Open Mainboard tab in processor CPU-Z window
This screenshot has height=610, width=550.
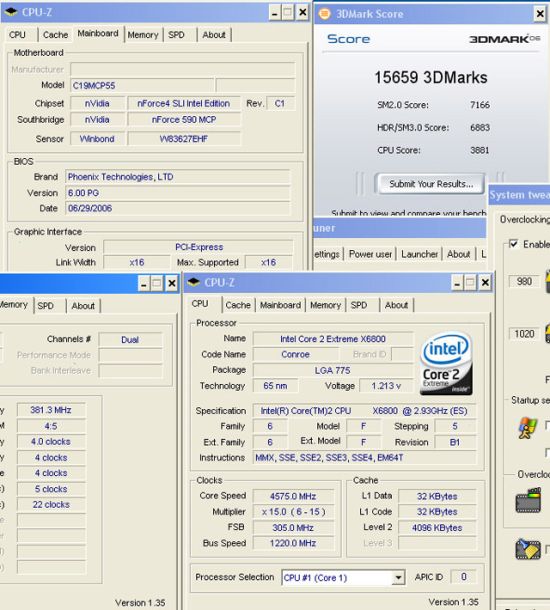pyautogui.click(x=280, y=305)
